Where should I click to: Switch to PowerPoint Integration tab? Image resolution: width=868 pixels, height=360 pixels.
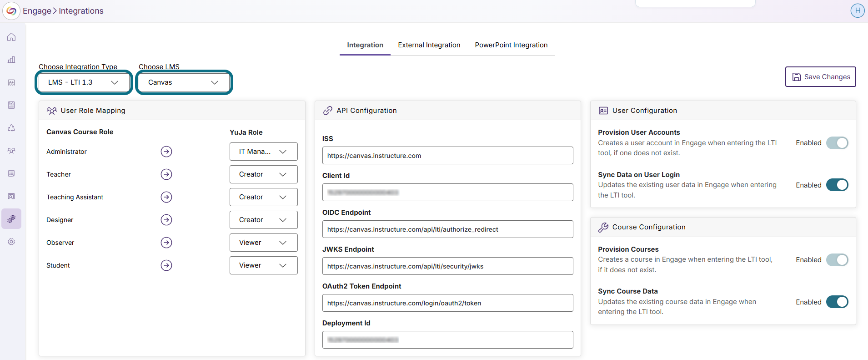[x=511, y=45]
